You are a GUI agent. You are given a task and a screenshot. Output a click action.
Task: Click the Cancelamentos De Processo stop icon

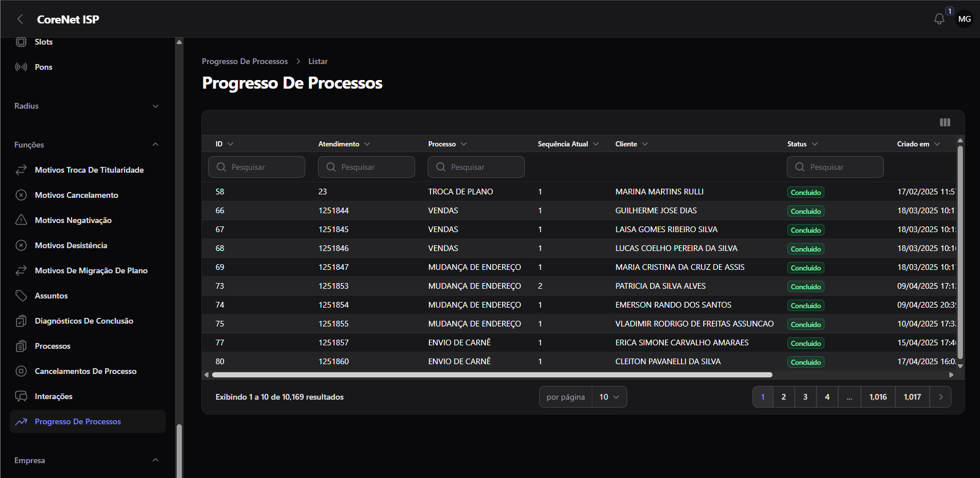point(21,371)
